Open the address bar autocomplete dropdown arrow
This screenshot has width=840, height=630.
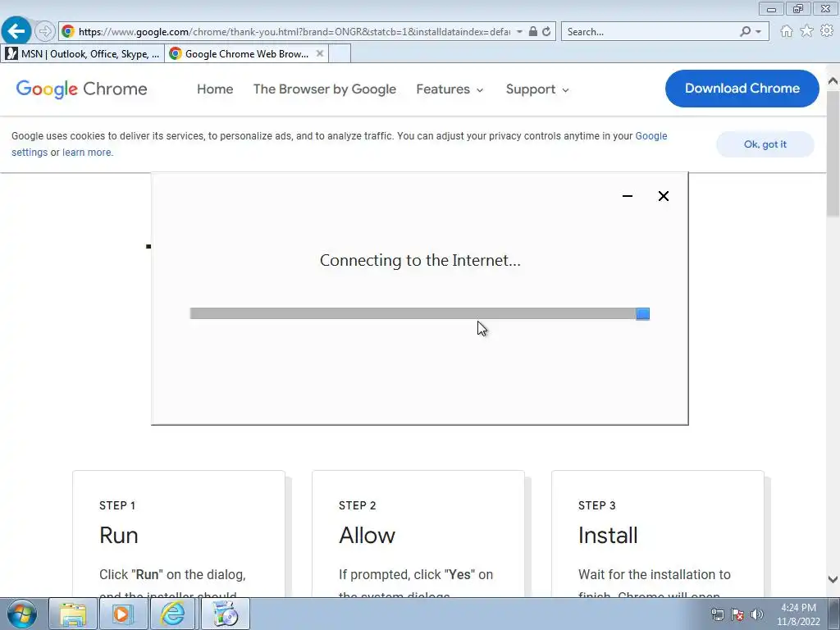(519, 32)
